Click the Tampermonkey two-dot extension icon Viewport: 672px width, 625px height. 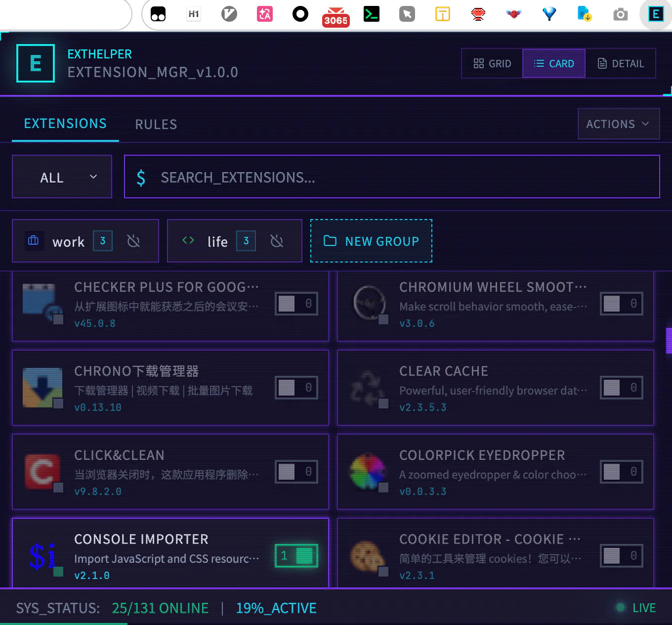(x=158, y=14)
